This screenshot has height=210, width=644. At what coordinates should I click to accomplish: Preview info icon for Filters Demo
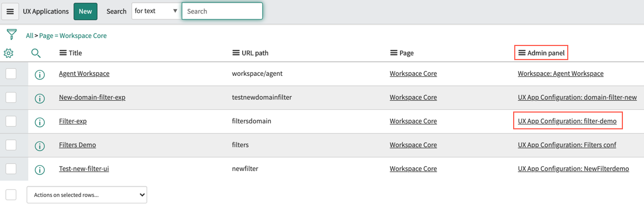point(39,146)
